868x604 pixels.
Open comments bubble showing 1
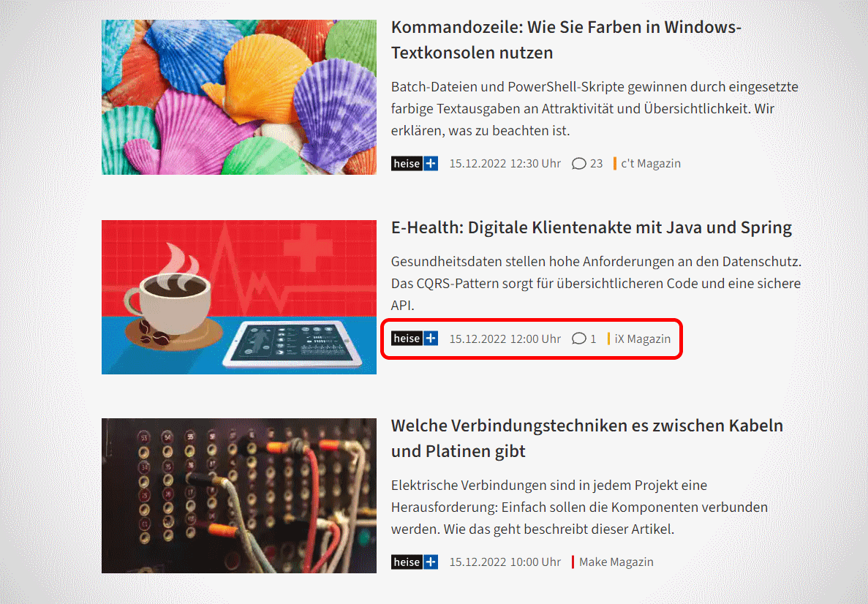point(584,339)
